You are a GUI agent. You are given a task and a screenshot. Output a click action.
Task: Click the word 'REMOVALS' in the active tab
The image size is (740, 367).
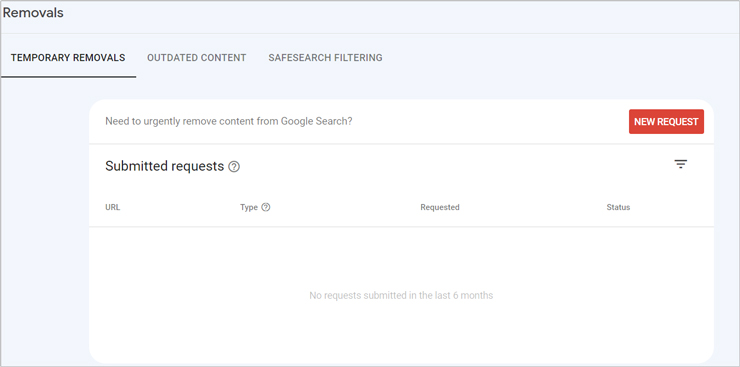97,58
